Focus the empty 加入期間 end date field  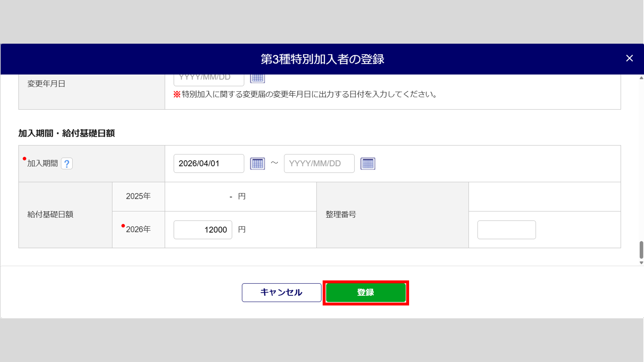click(x=319, y=163)
